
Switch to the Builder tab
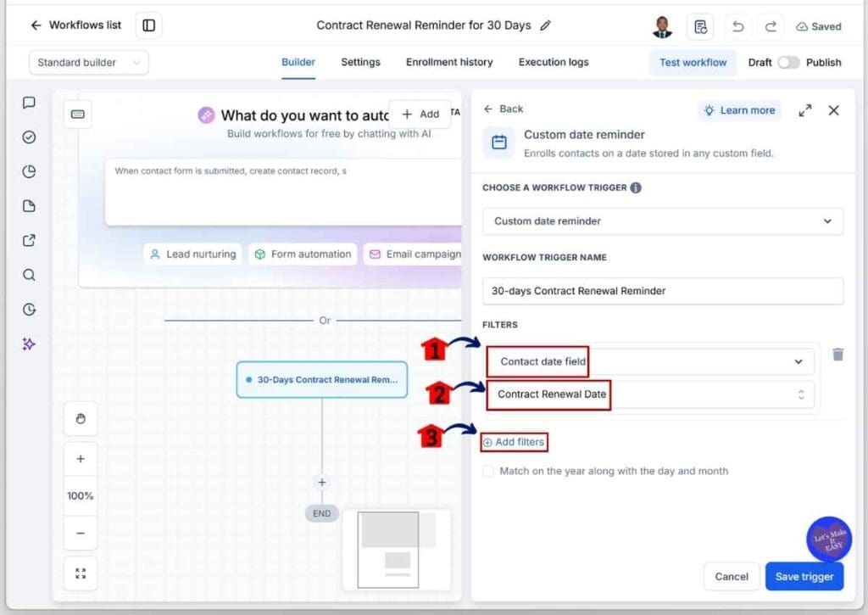pyautogui.click(x=298, y=62)
